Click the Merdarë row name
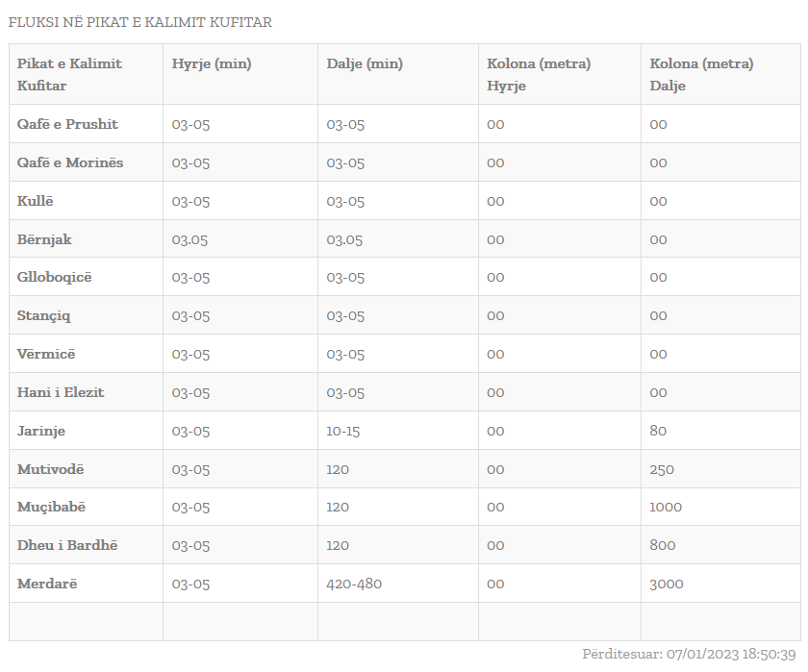808x672 pixels. (47, 584)
